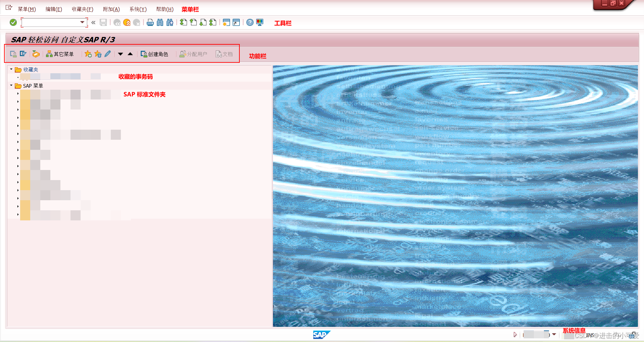
Task: Open the 编辑(E) menu
Action: (x=54, y=9)
